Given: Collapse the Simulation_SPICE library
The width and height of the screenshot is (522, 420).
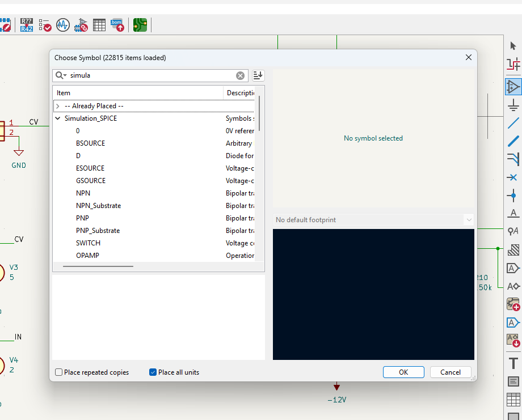Looking at the screenshot, I should [58, 118].
